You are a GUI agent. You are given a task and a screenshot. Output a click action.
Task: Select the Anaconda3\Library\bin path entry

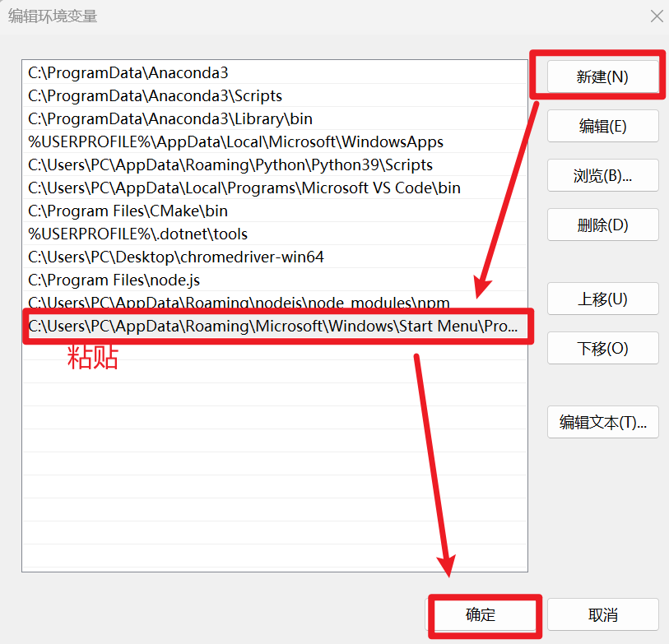click(275, 118)
